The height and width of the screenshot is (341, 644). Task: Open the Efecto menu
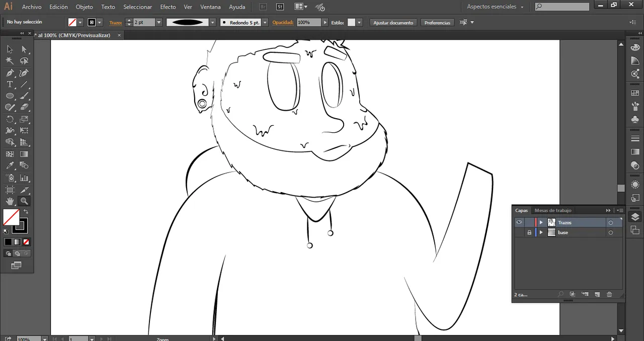click(x=168, y=7)
